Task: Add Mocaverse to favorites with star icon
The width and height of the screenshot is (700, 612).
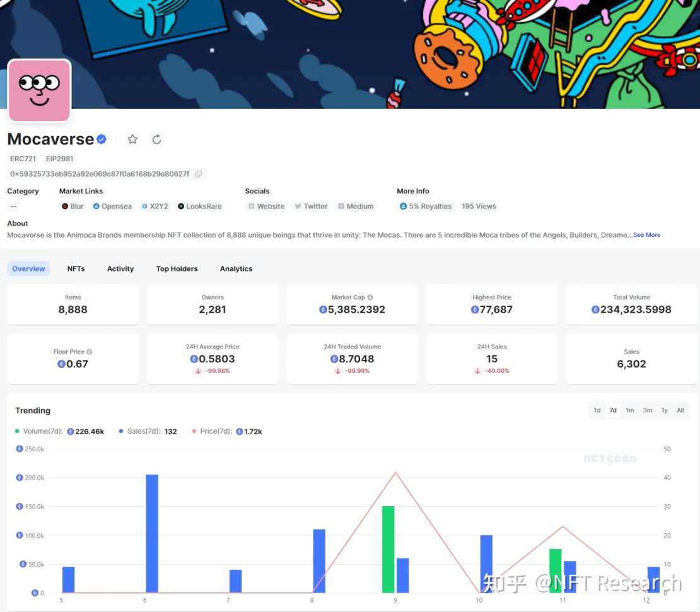Action: coord(132,139)
